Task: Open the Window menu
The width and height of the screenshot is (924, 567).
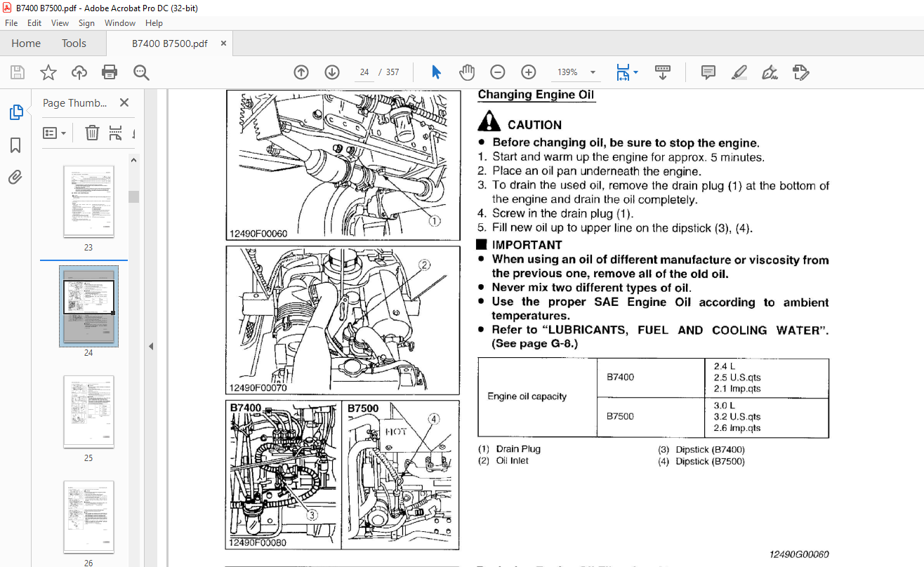Action: [120, 23]
